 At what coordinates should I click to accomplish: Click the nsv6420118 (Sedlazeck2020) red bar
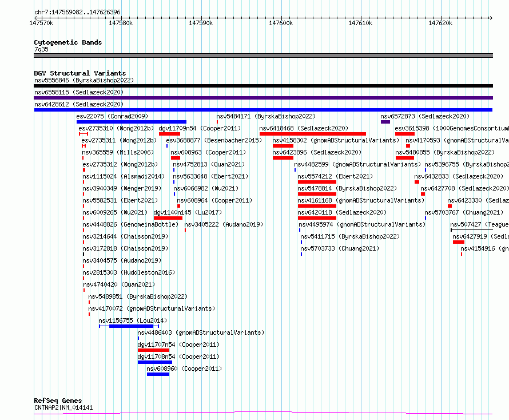317,218
